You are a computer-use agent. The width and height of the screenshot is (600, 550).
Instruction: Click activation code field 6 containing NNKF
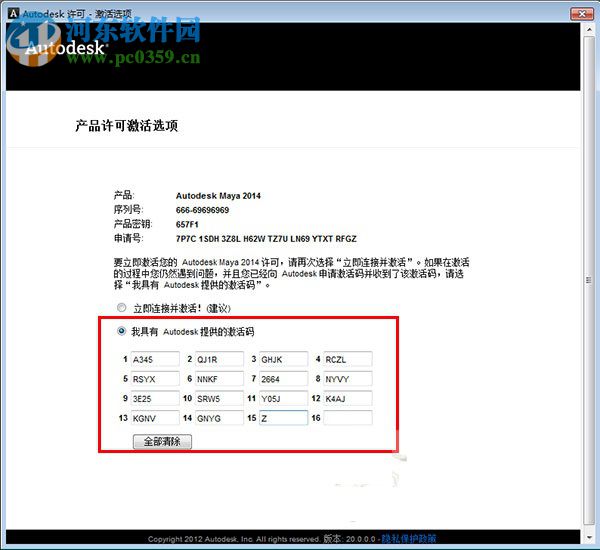pyautogui.click(x=219, y=379)
